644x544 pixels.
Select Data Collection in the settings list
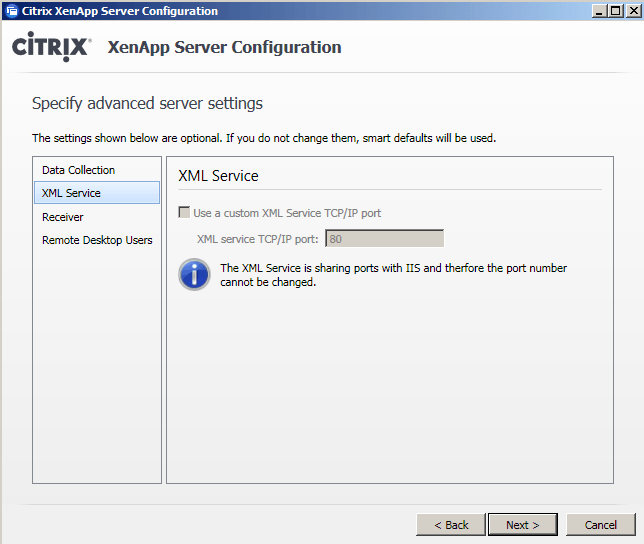[78, 170]
